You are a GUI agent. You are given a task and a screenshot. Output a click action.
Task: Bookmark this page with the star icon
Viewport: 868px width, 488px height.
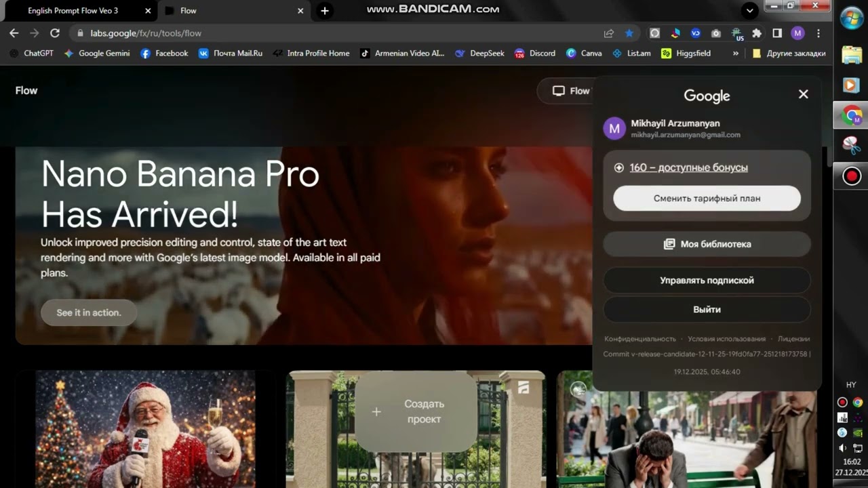click(629, 33)
